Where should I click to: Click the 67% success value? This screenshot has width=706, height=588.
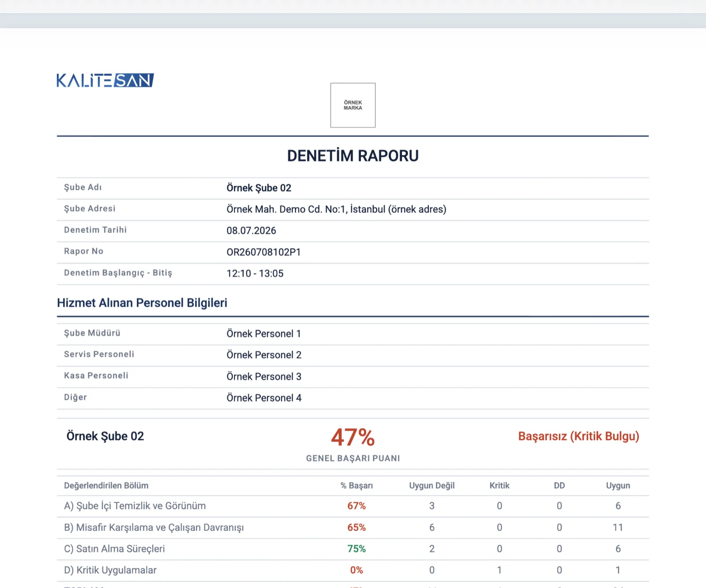point(357,506)
